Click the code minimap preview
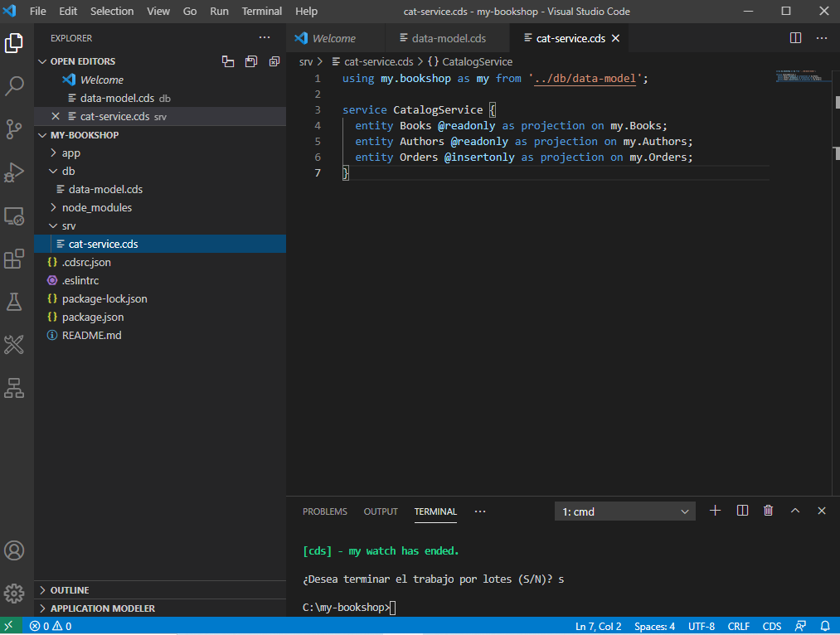 coord(800,77)
